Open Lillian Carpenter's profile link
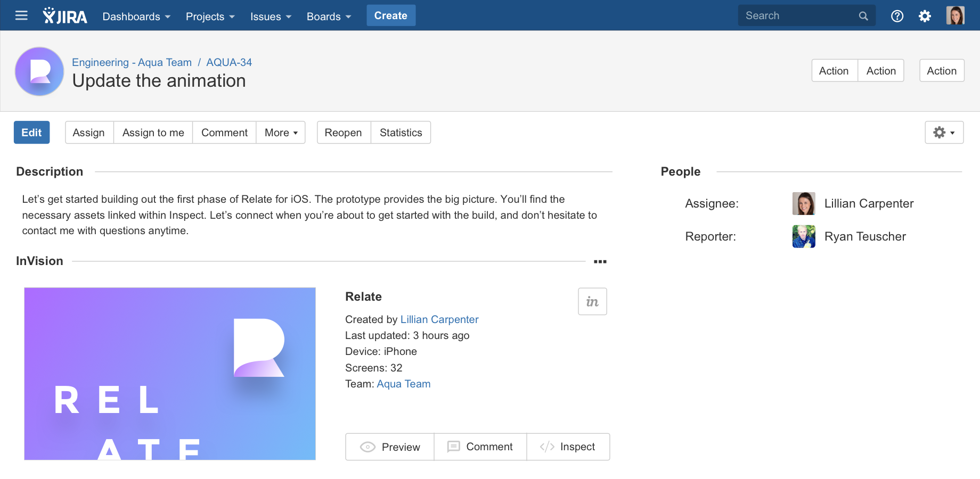This screenshot has height=479, width=980. (x=439, y=319)
